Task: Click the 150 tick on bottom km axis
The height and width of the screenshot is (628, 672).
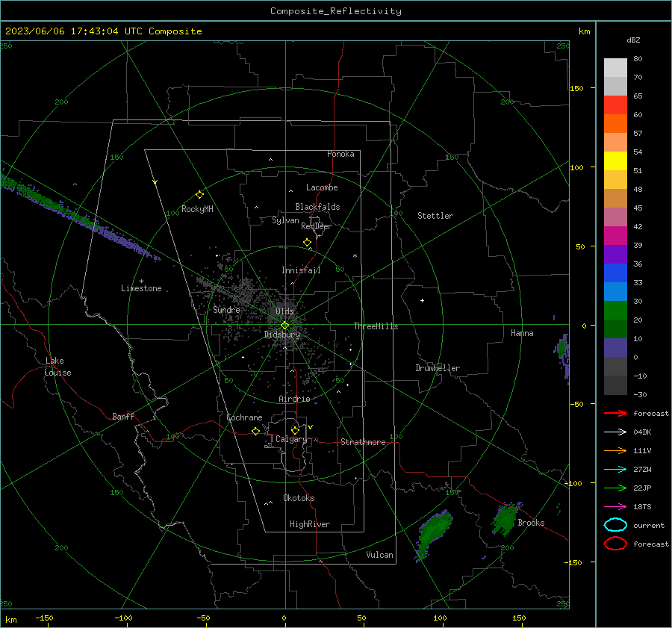Action: (x=519, y=618)
